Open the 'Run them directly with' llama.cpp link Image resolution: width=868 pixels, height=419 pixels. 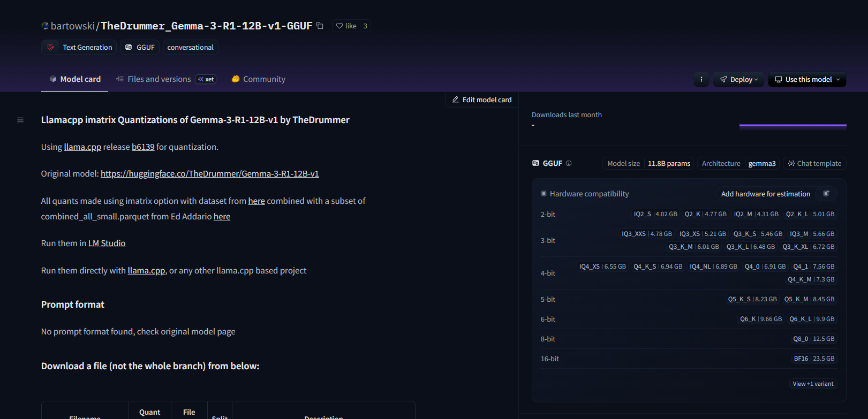[146, 271]
